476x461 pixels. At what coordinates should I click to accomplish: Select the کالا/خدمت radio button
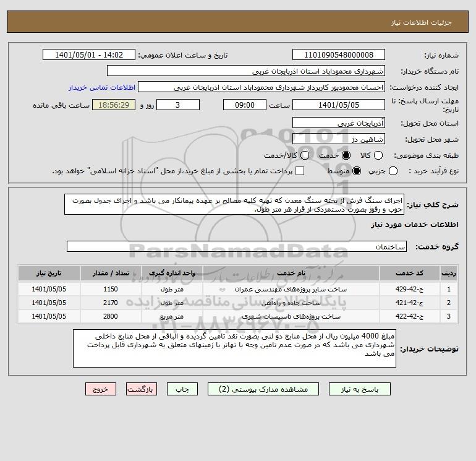tap(305, 155)
